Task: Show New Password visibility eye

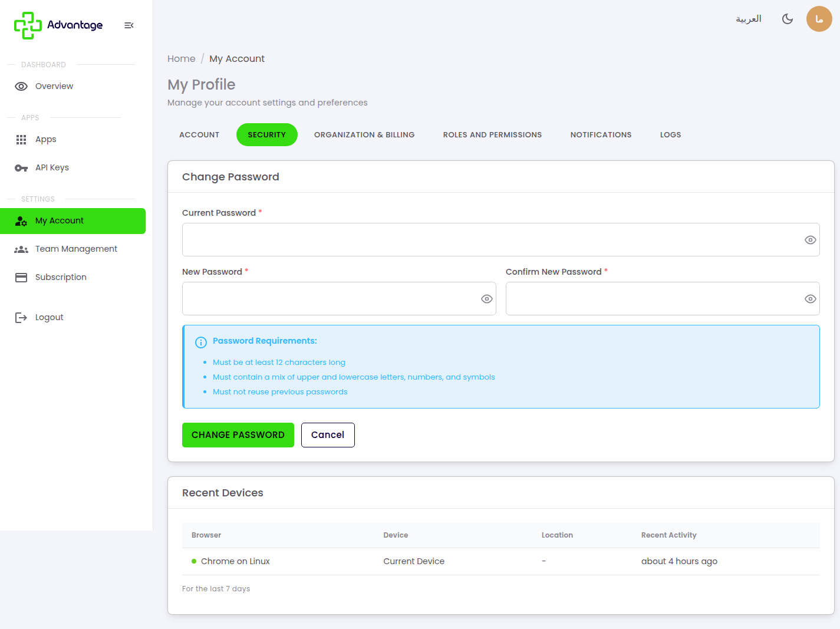Action: (487, 299)
